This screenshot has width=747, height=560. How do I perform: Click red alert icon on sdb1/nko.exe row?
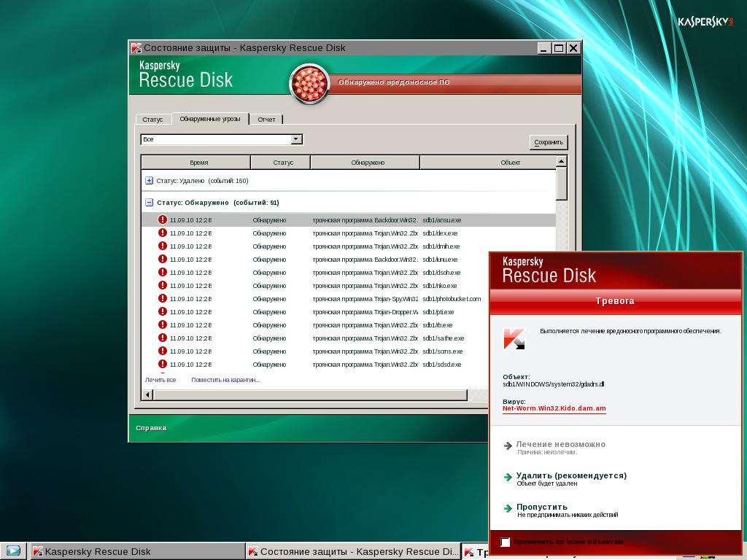(x=163, y=285)
